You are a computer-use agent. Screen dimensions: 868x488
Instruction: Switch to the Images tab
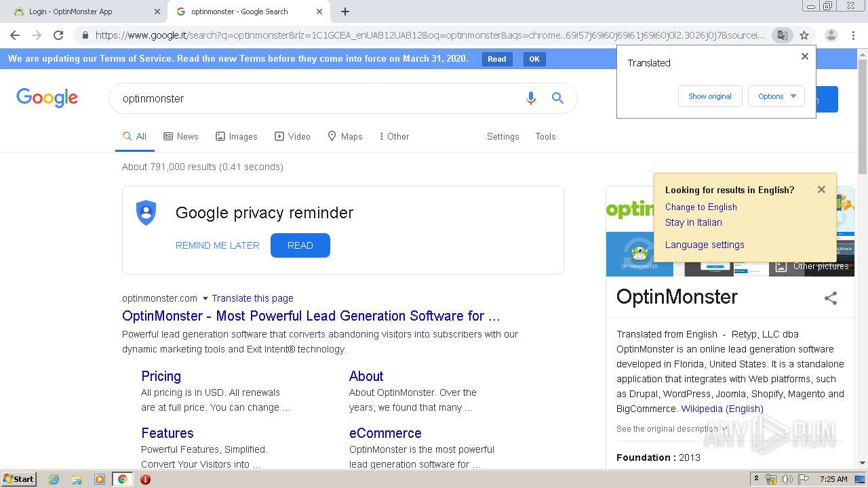click(237, 136)
